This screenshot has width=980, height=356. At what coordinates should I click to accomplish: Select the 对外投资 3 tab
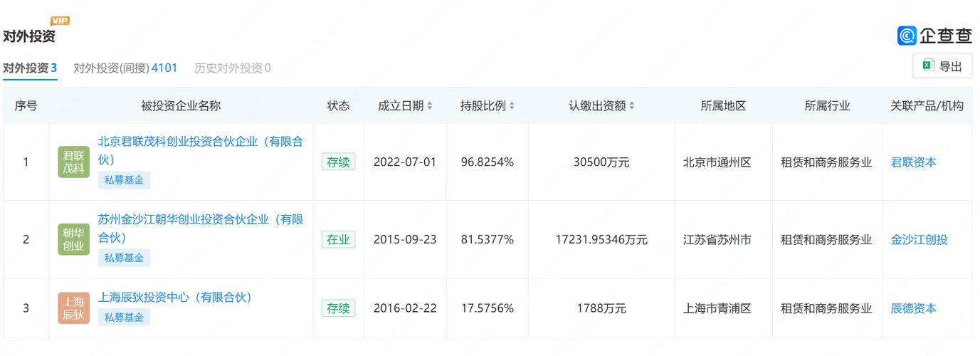(30, 68)
